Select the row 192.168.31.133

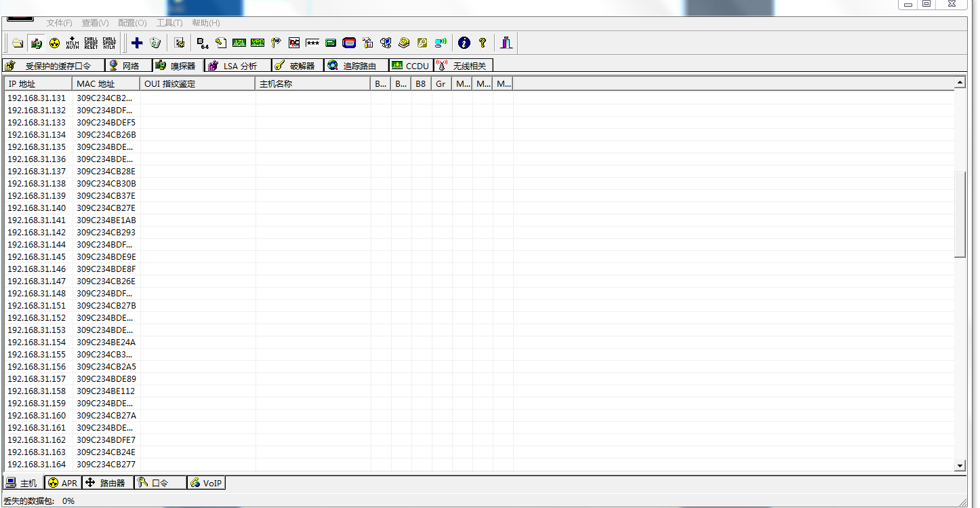pos(479,123)
